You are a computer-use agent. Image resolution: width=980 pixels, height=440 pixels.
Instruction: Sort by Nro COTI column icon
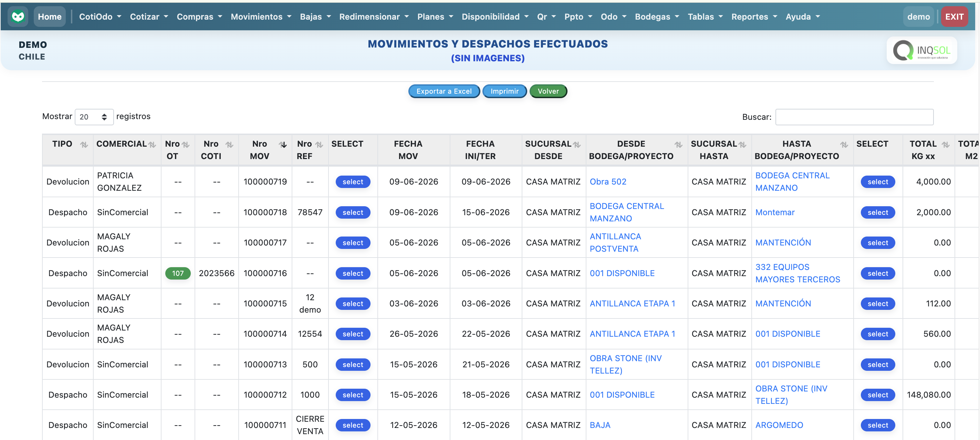pos(229,145)
